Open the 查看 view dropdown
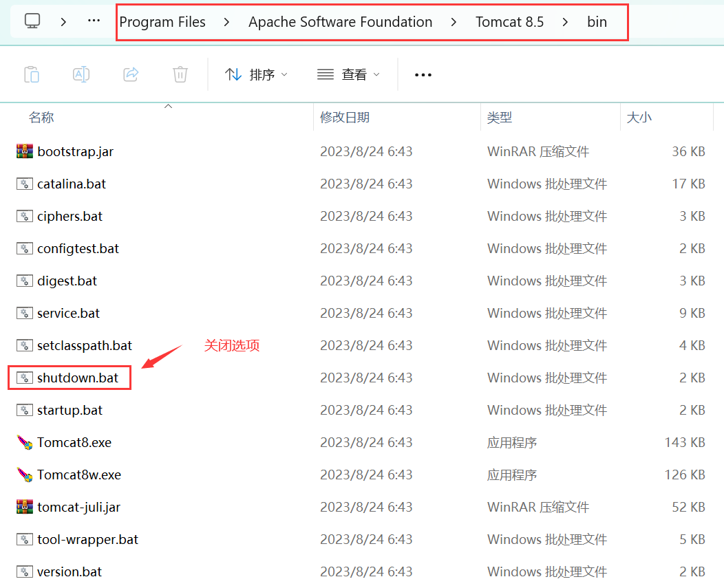 pyautogui.click(x=349, y=74)
